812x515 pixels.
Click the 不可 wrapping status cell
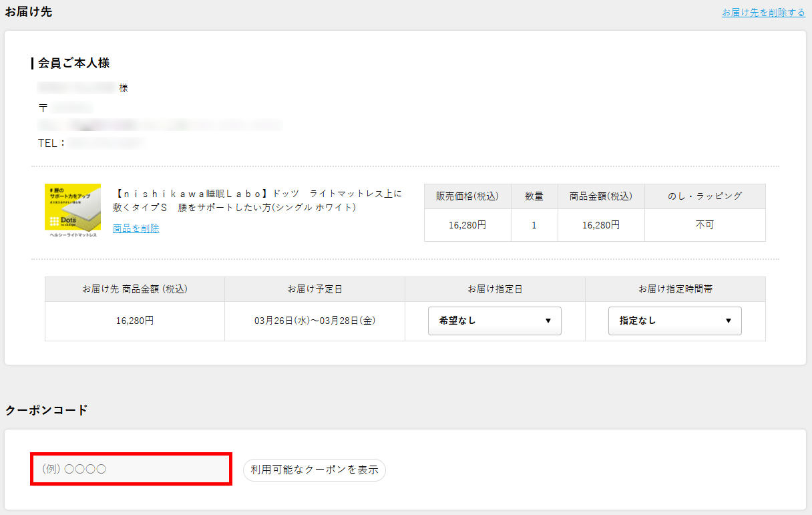704,225
